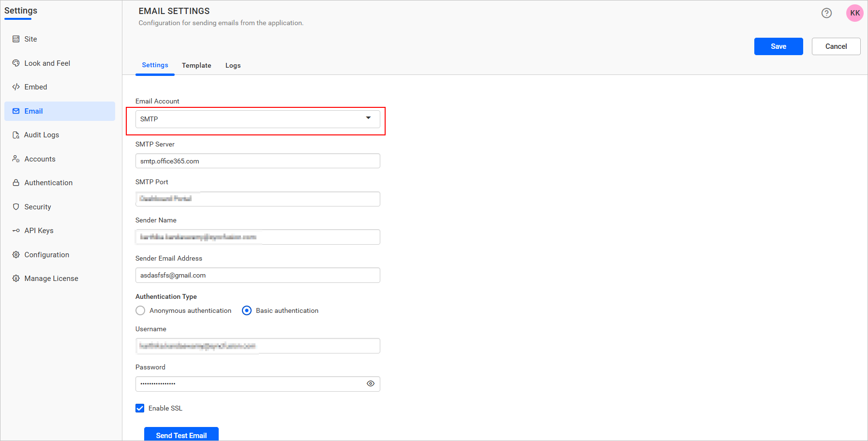The height and width of the screenshot is (441, 868).
Task: Open the API Keys section icon
Action: [x=16, y=230]
